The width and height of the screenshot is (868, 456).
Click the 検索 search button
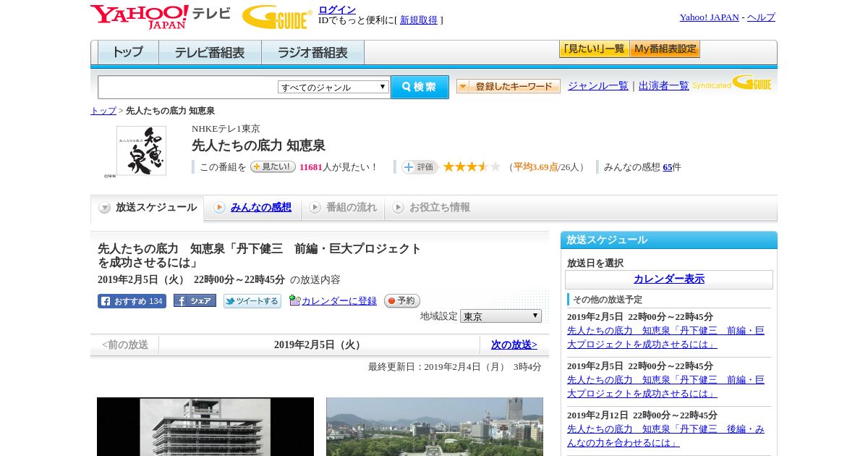[420, 87]
